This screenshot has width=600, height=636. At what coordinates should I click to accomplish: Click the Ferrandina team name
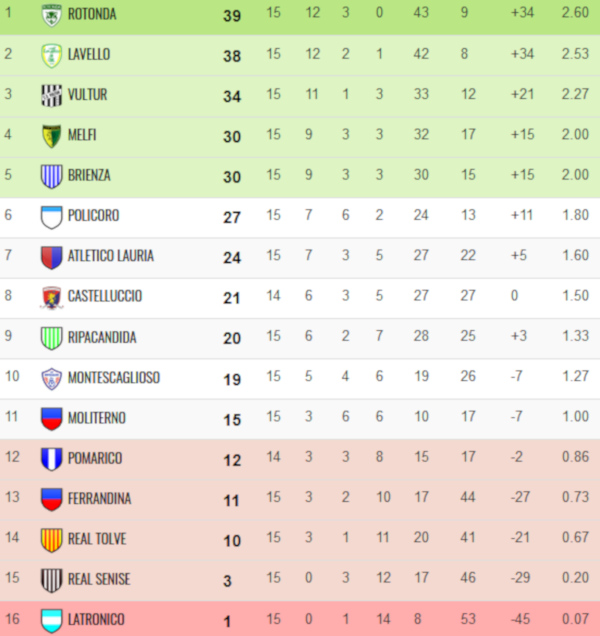(x=99, y=498)
